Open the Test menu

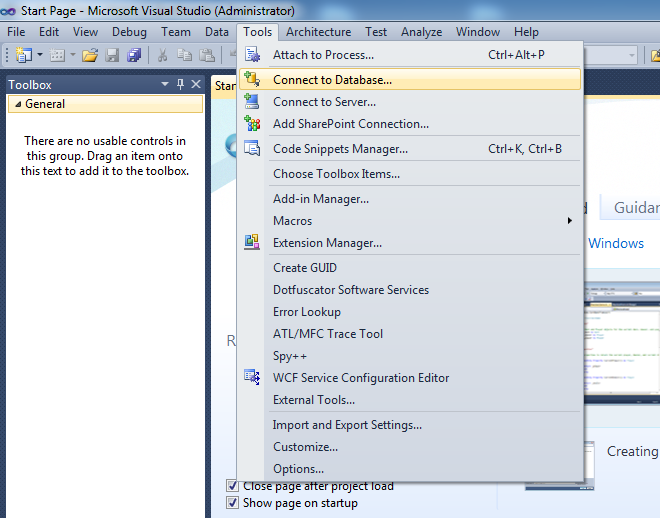click(376, 32)
